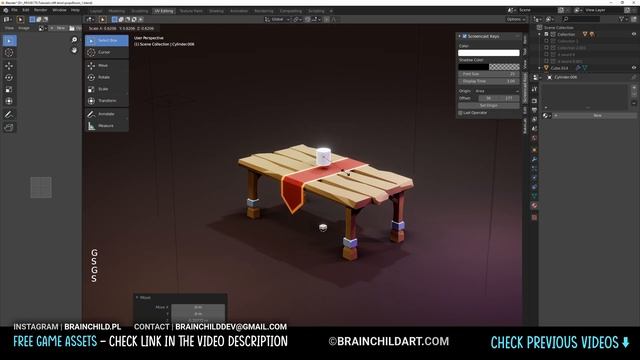This screenshot has height=360, width=640.
Task: Collapse the Screencast Keys panel triangle
Action: click(460, 36)
